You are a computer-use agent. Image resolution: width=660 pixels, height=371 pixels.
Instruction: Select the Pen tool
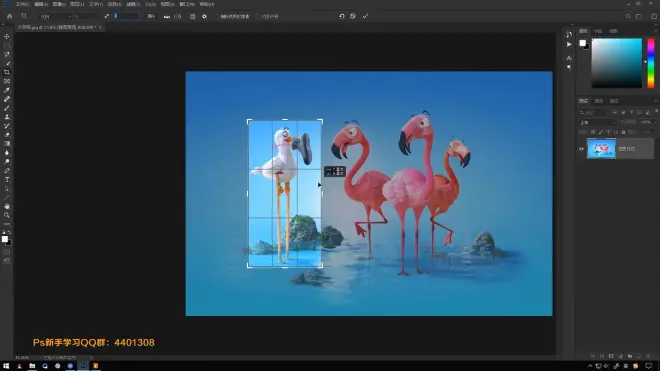[x=7, y=171]
